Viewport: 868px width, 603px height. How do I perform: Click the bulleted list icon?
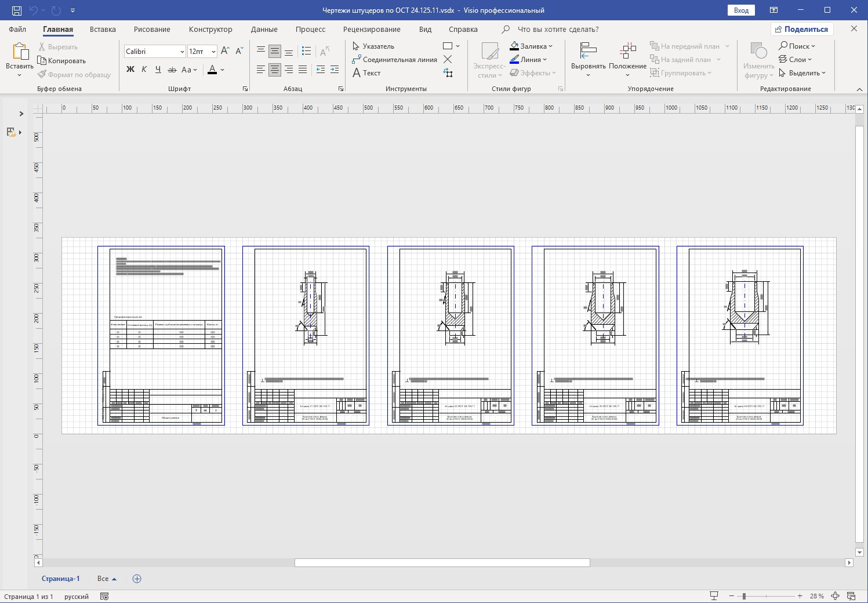tap(307, 51)
